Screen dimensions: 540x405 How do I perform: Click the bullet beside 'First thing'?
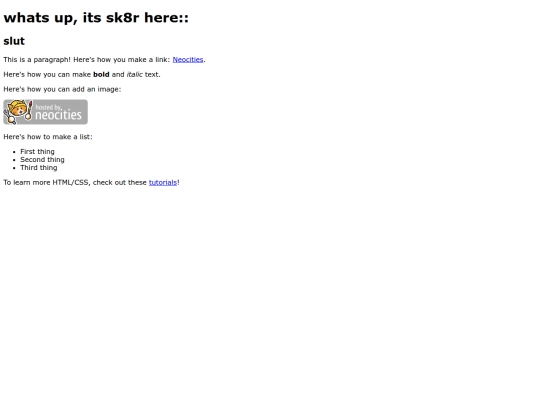14,152
